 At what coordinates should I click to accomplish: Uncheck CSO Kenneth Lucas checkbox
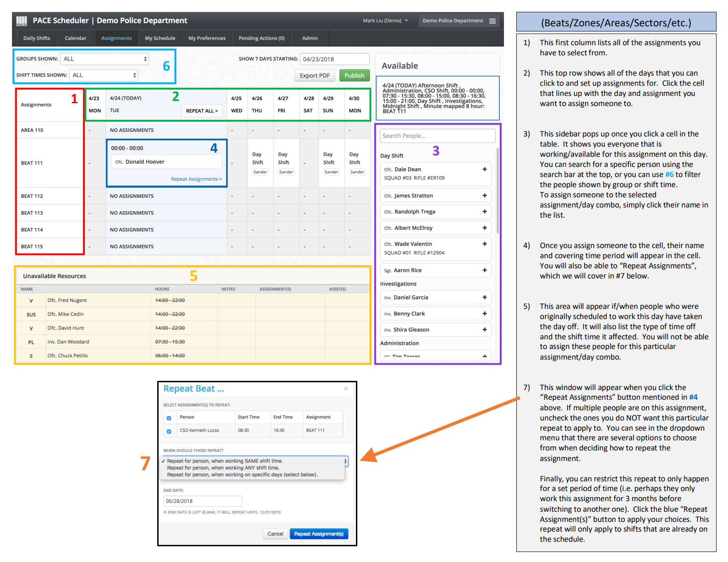(x=169, y=432)
